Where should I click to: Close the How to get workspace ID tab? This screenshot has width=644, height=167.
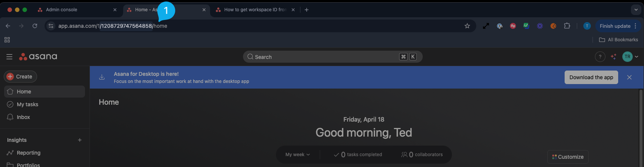coord(293,10)
